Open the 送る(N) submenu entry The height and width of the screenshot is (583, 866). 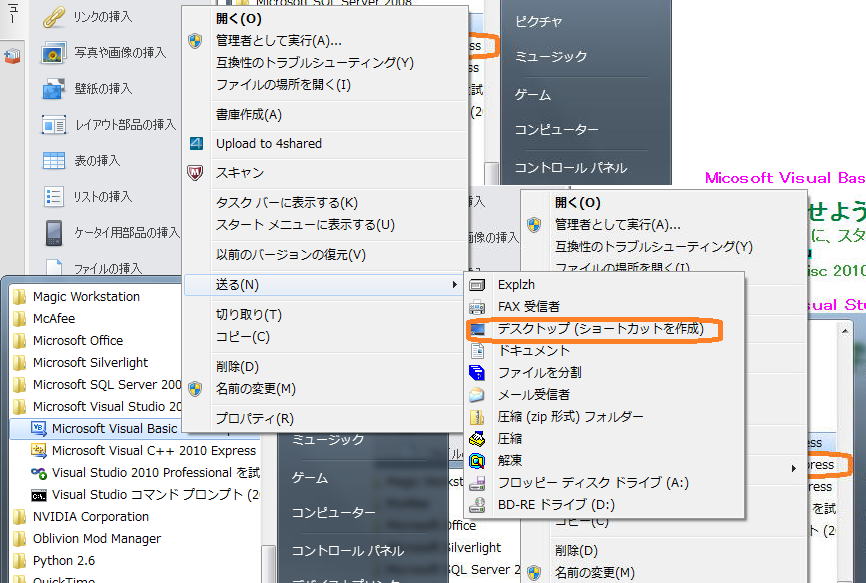323,285
